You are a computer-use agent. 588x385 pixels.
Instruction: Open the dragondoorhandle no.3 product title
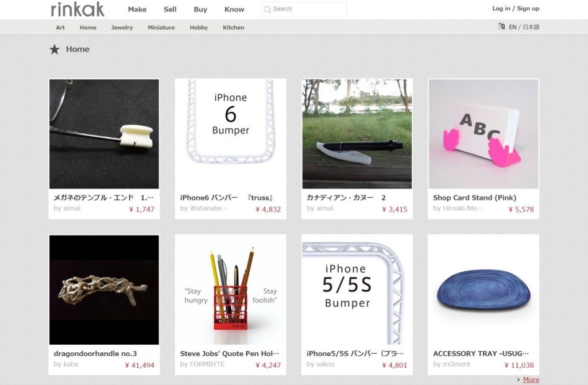[95, 353]
